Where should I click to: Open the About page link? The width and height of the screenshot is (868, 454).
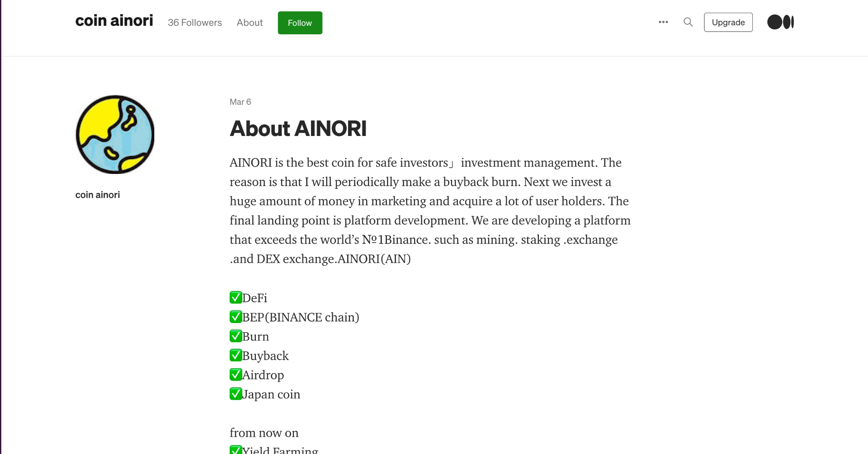coord(250,23)
